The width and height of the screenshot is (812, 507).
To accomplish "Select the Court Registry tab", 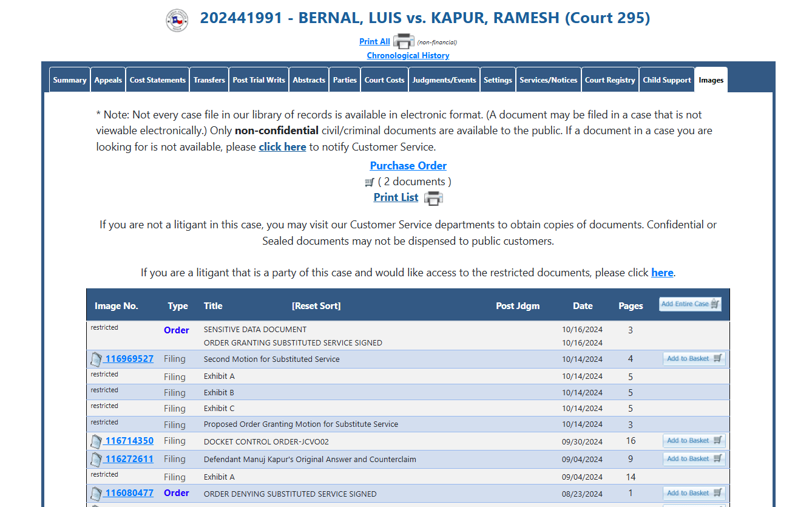I will point(610,80).
